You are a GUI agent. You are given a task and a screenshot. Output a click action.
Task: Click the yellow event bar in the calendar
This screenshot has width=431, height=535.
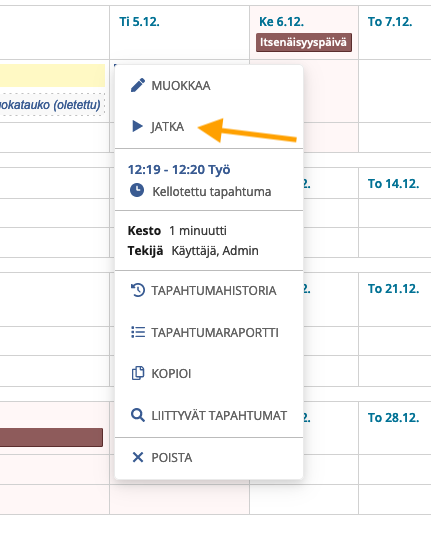pyautogui.click(x=52, y=75)
